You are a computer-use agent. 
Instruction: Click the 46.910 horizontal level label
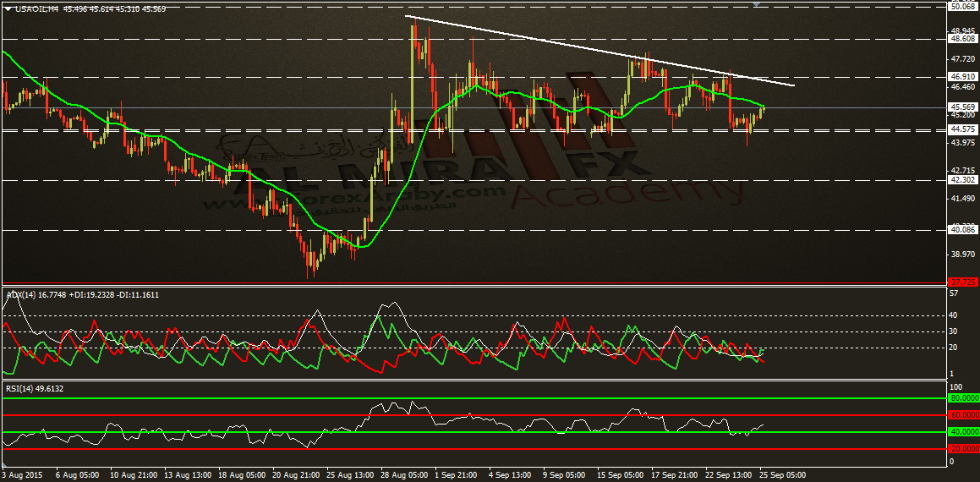962,76
